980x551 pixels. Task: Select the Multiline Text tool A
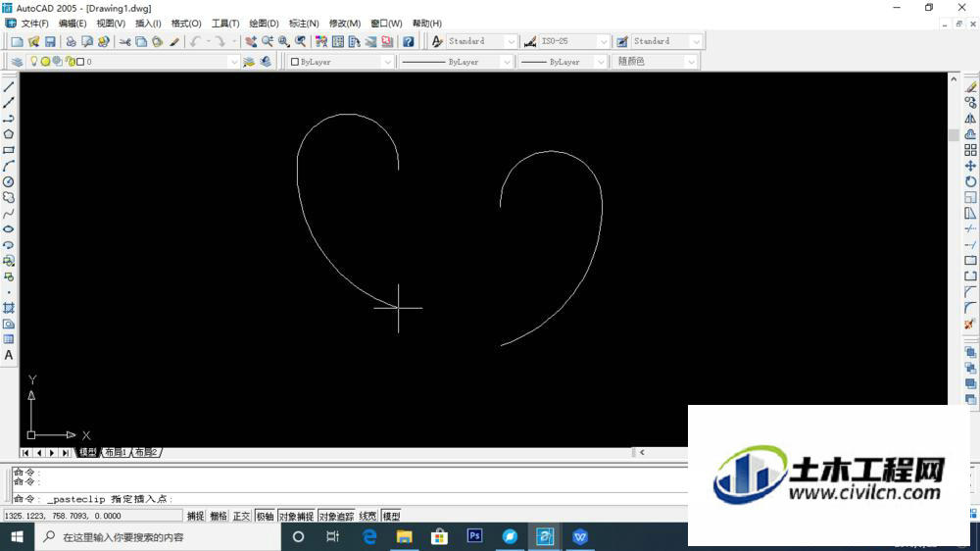[x=9, y=355]
